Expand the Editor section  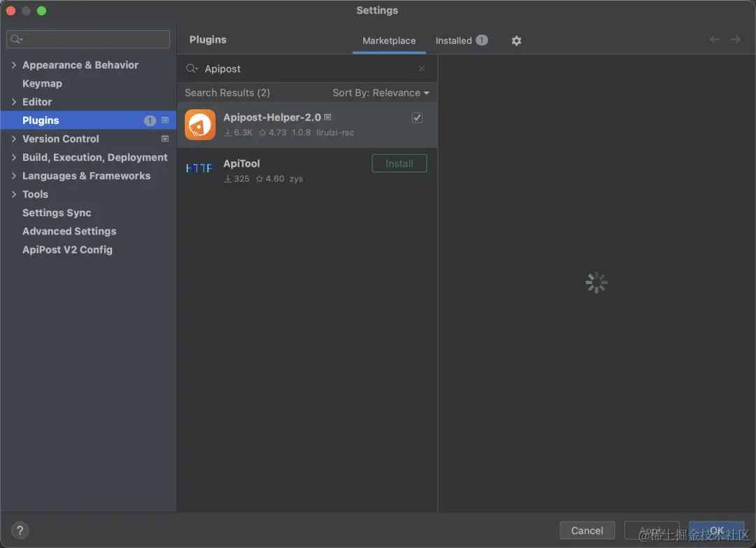13,101
